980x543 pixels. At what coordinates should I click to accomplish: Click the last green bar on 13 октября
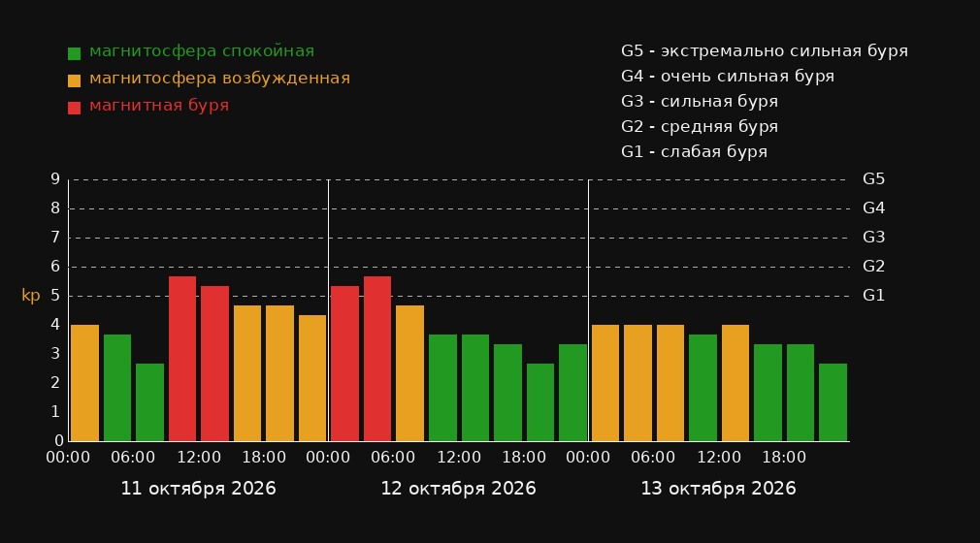[x=833, y=402]
